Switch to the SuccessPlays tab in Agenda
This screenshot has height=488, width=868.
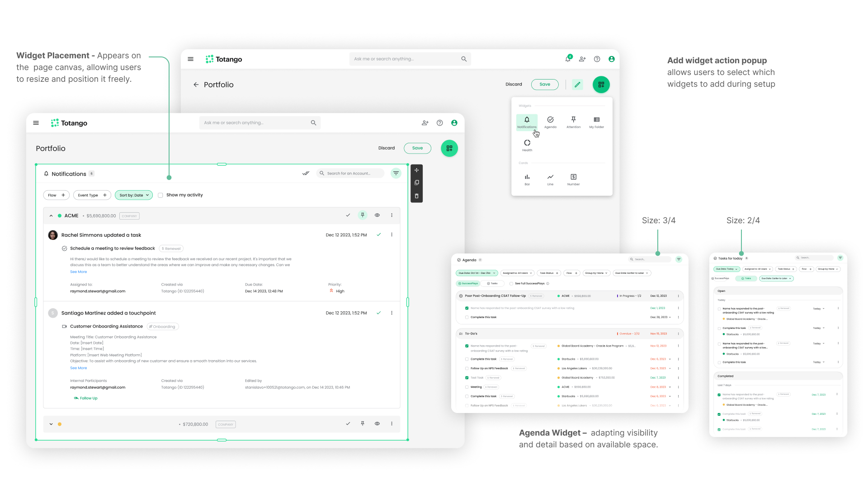point(467,284)
